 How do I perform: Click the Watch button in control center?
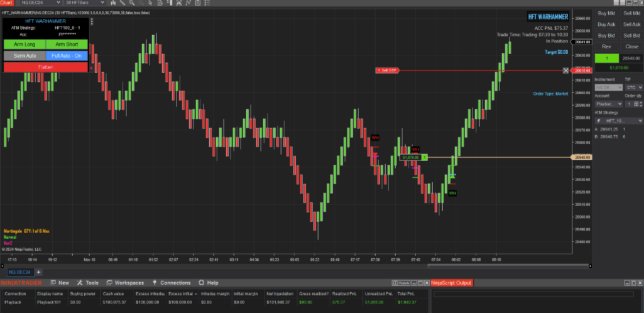401,283
